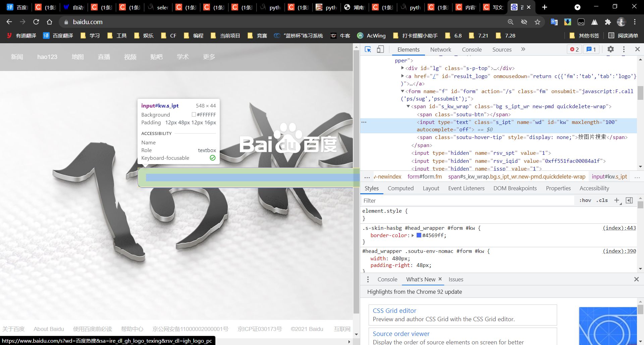Image resolution: width=644 pixels, height=345 pixels.
Task: Open the Computed styles tab
Action: [400, 188]
